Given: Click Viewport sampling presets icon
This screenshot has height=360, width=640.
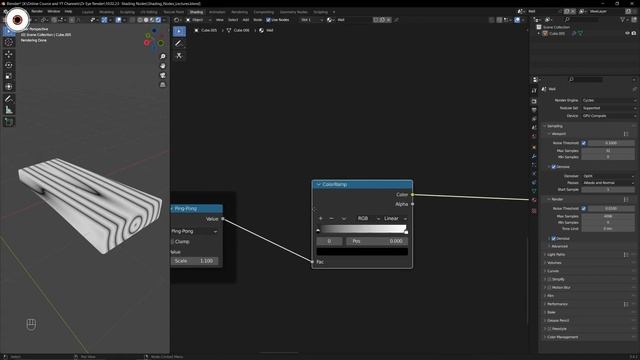Looking at the screenshot, I should [626, 134].
